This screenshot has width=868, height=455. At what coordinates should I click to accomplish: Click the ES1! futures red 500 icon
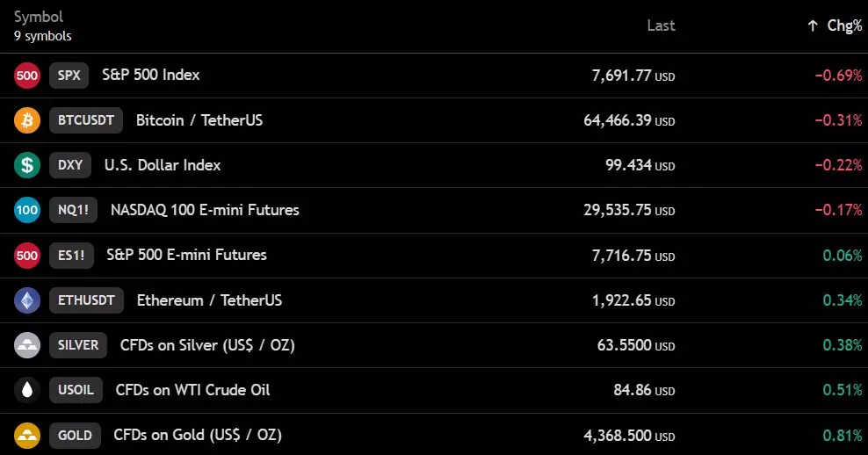26,256
